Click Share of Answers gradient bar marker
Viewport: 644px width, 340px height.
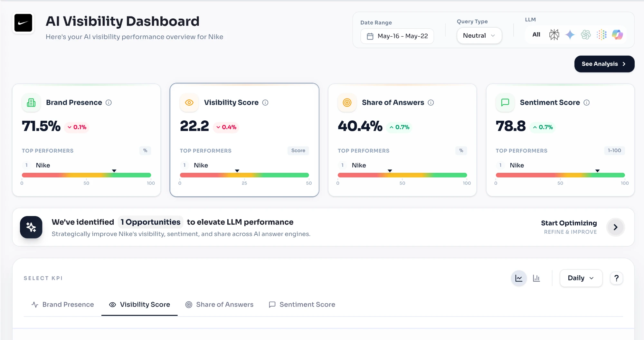390,171
